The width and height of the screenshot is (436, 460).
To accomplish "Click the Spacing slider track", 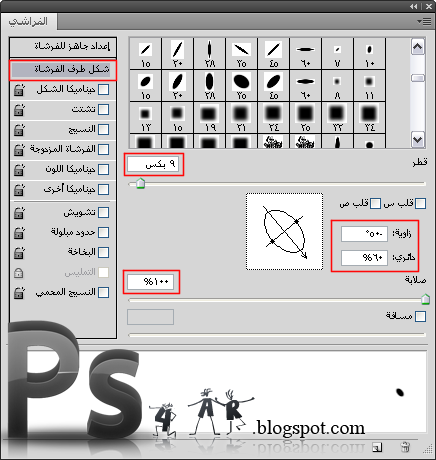I will pos(277,334).
